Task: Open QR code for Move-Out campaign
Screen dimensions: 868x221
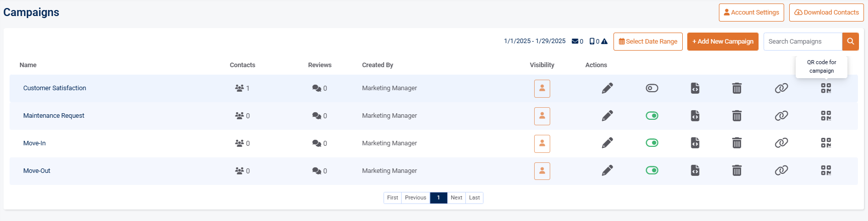Action: pyautogui.click(x=826, y=171)
